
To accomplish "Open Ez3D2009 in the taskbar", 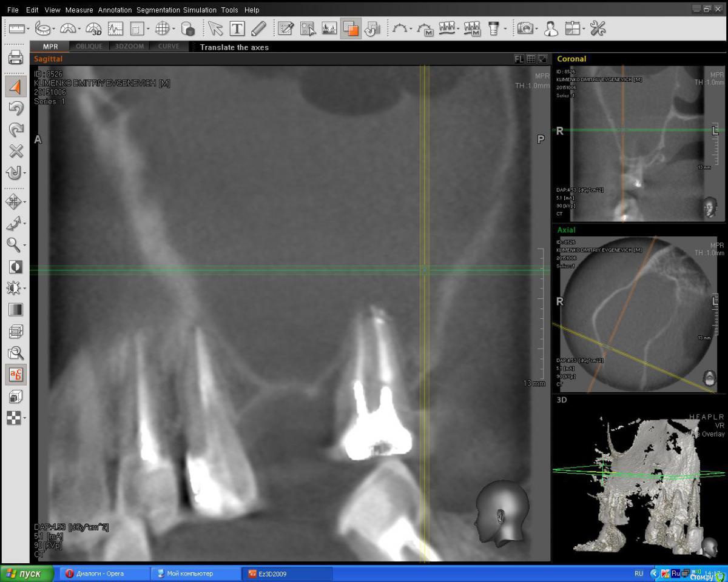I will point(286,574).
